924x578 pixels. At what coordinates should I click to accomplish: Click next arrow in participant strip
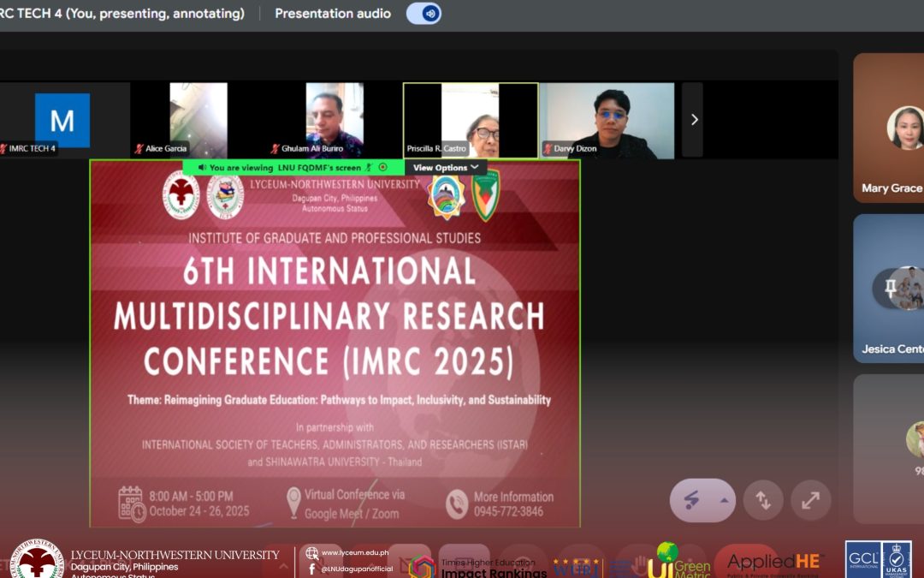point(693,120)
